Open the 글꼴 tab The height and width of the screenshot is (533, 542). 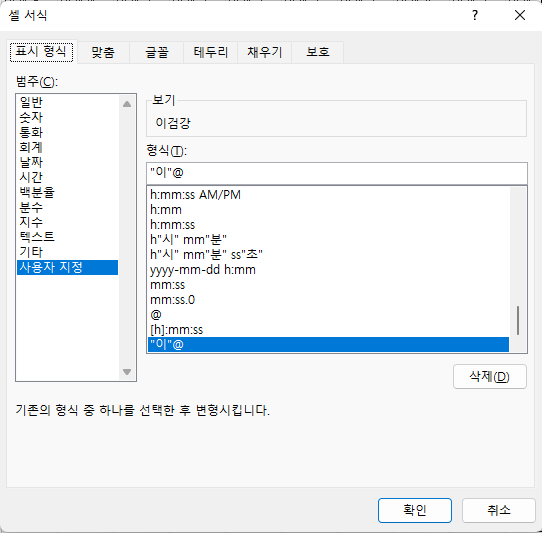click(x=157, y=52)
